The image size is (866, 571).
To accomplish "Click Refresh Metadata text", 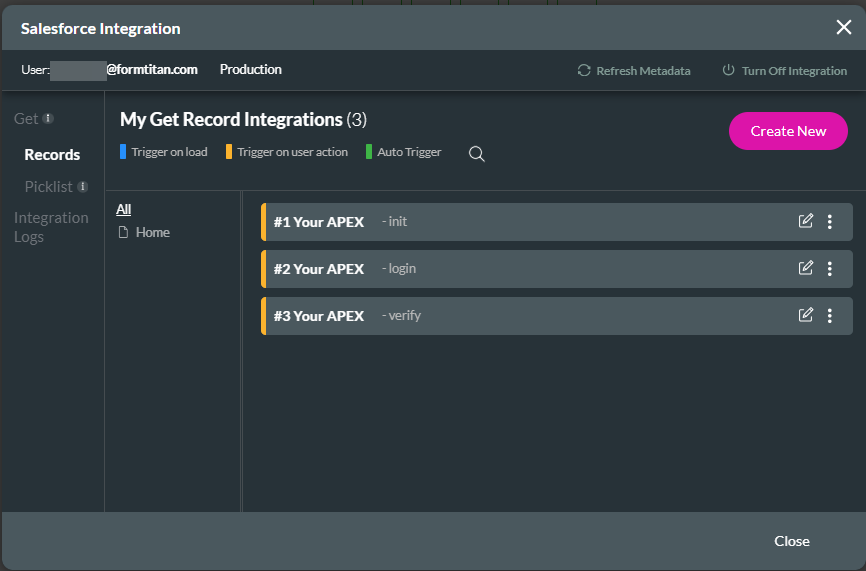I will click(643, 71).
